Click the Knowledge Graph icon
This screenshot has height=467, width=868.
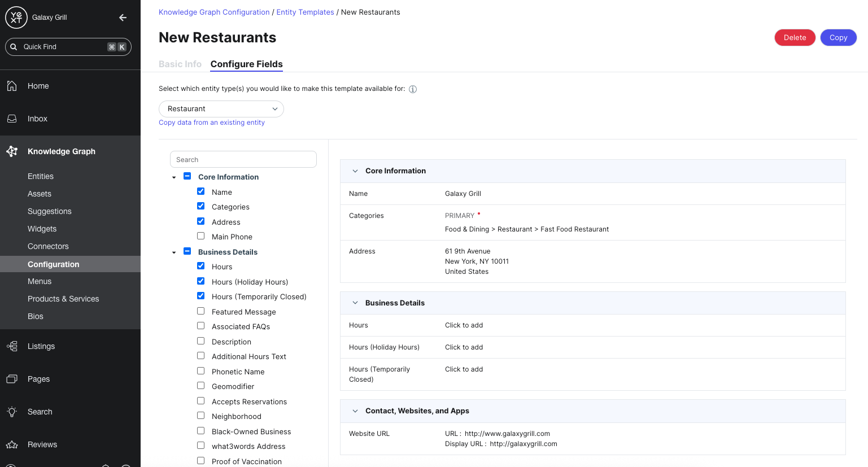(12, 151)
